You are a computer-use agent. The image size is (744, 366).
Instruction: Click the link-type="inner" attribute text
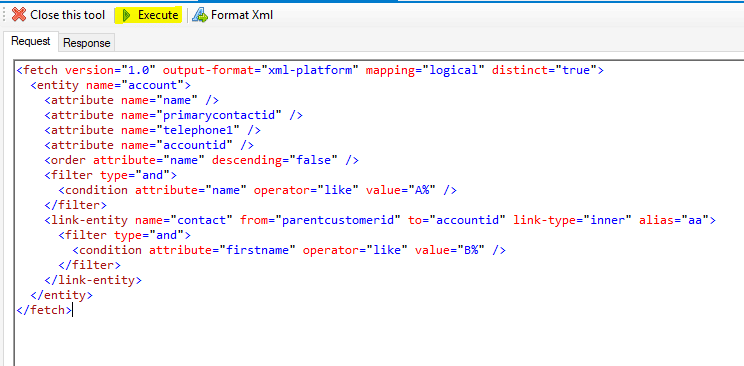point(572,220)
